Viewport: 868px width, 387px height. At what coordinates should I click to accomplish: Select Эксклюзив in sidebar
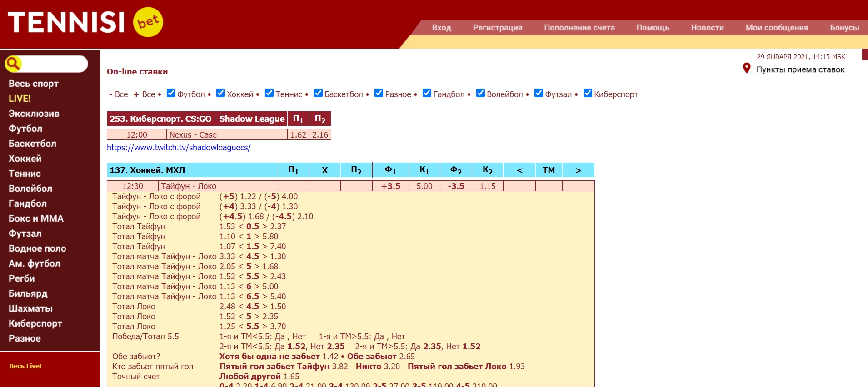tap(34, 114)
